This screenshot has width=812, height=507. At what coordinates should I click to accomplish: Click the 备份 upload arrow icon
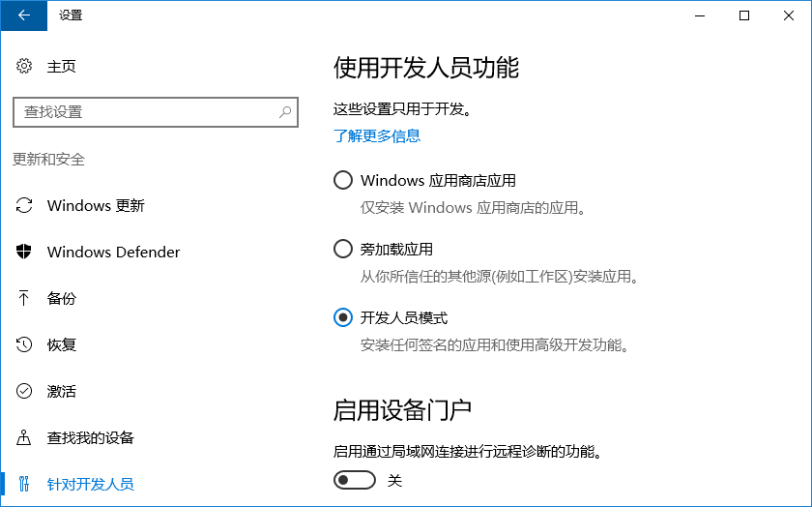[x=24, y=298]
